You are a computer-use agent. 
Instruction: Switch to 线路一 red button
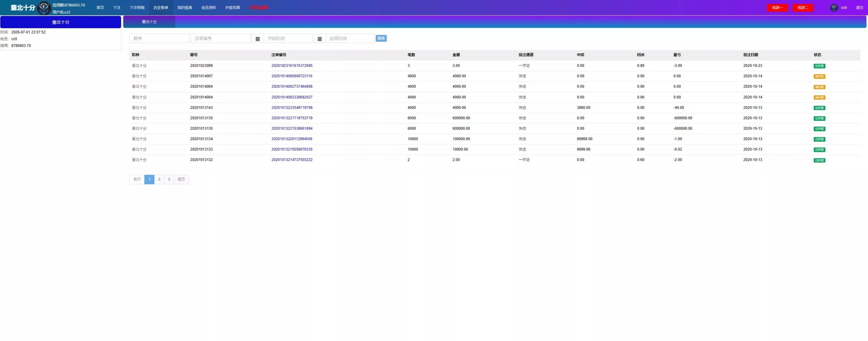coord(777,7)
